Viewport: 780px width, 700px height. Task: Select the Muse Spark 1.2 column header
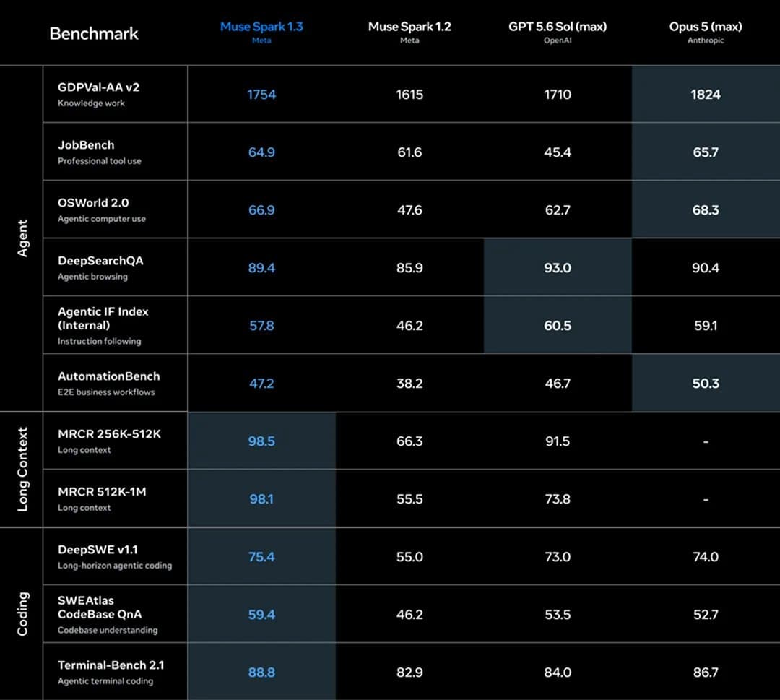[x=409, y=27]
